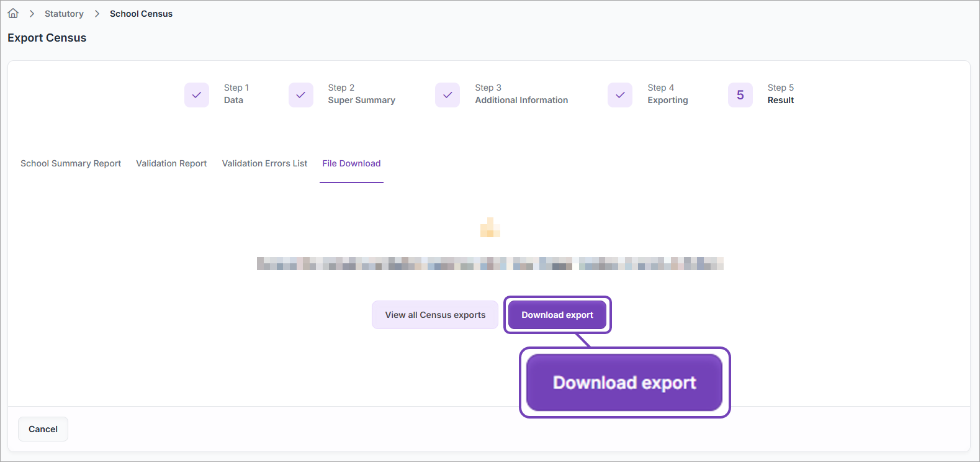Click the Step 1 Data checkmark icon

[x=197, y=95]
